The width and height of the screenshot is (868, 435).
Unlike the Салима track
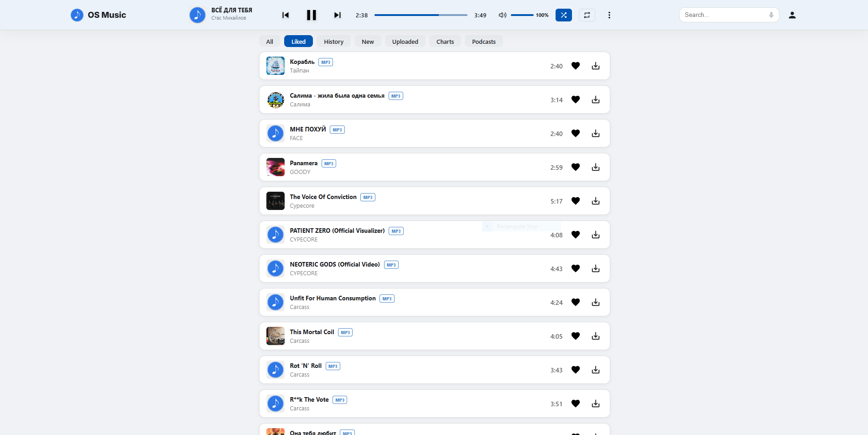point(576,100)
